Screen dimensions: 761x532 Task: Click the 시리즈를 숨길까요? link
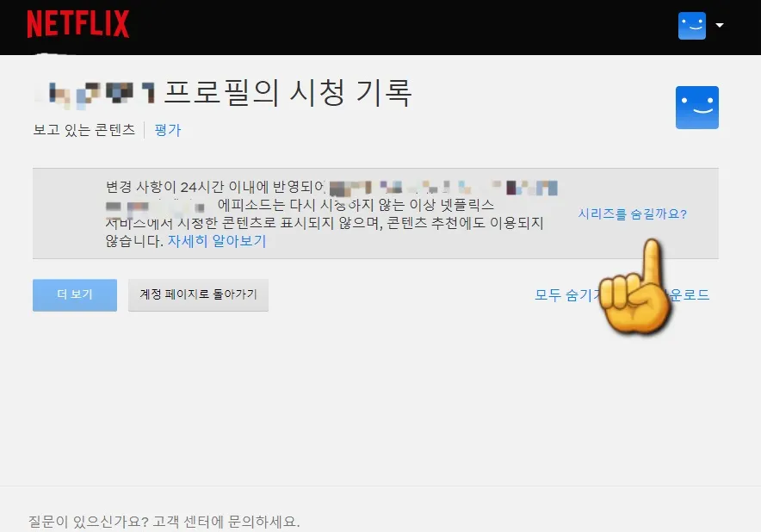point(634,213)
